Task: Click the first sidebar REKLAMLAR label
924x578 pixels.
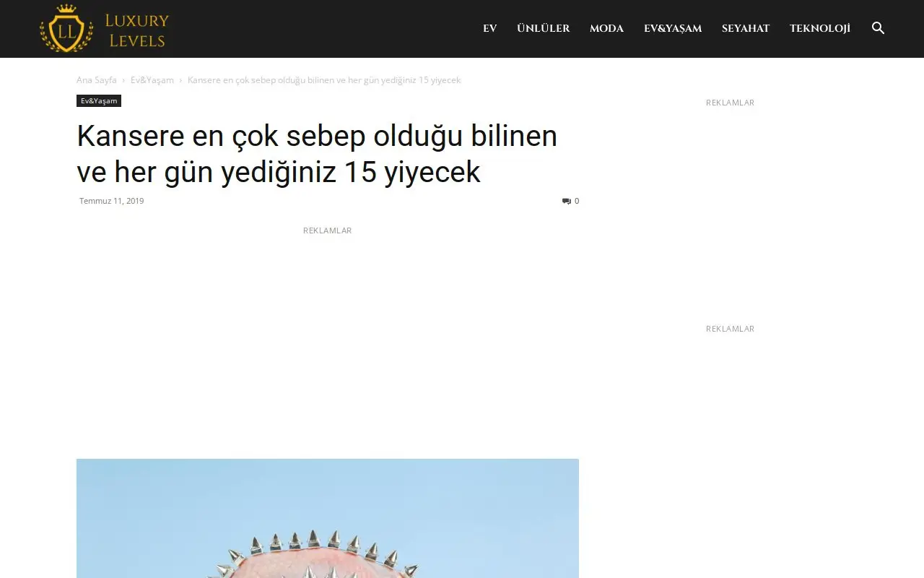Action: tap(731, 103)
